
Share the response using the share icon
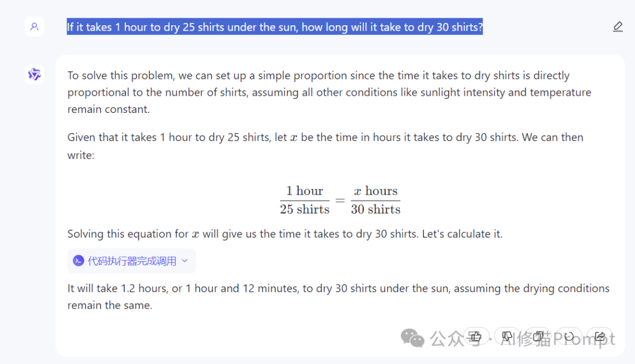[600, 337]
